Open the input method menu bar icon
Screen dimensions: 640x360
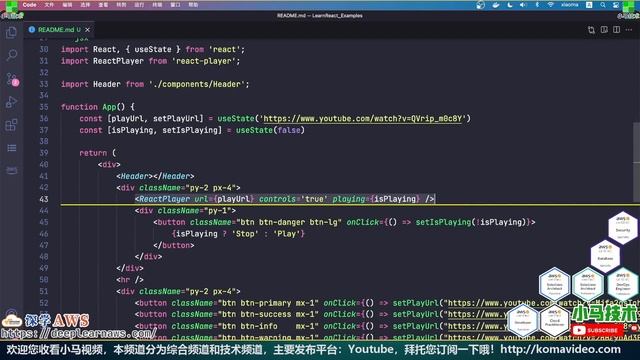coord(589,5)
